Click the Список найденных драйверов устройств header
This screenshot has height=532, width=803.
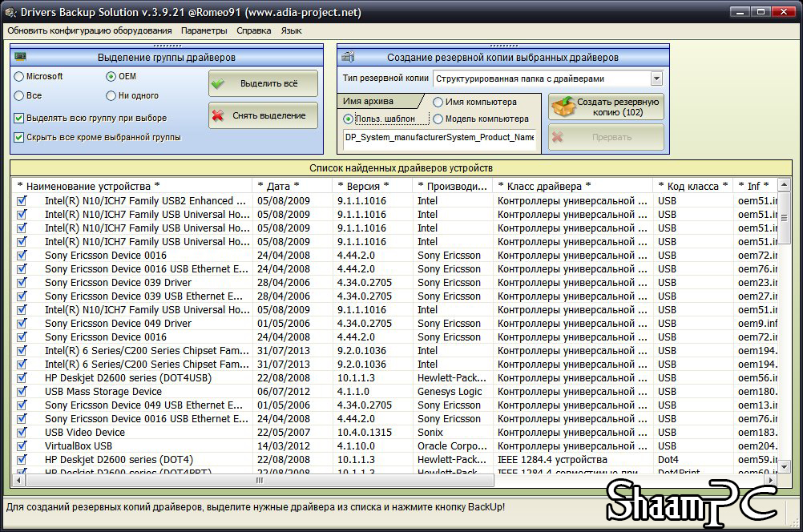coord(401,168)
